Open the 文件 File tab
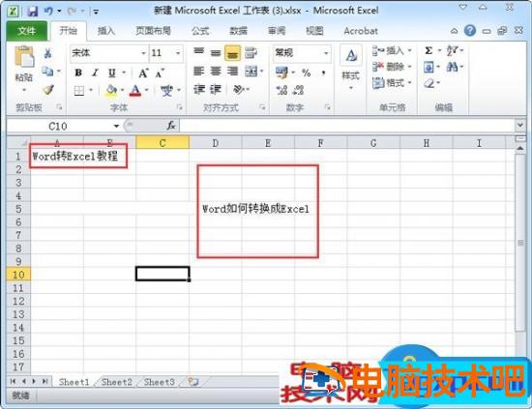Image resolution: width=532 pixels, height=409 pixels. pyautogui.click(x=27, y=31)
